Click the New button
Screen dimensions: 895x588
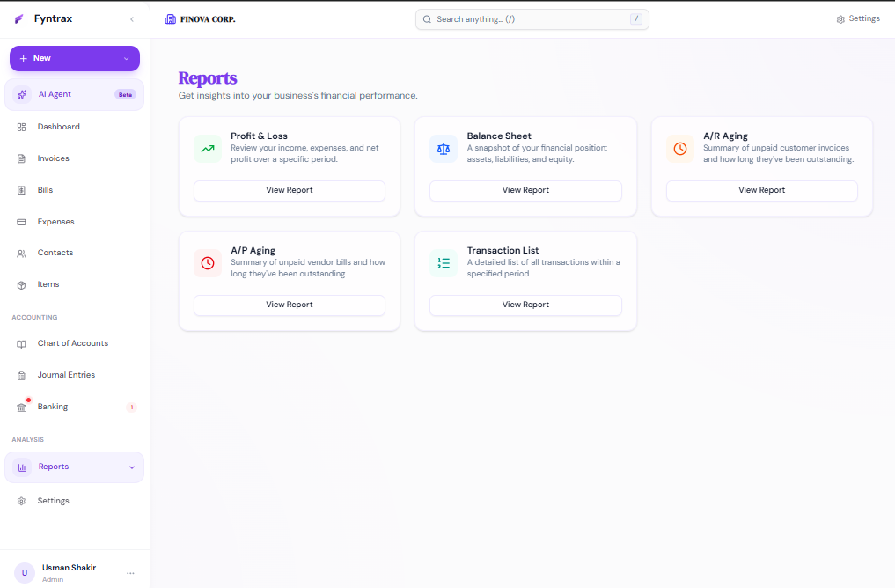[75, 58]
